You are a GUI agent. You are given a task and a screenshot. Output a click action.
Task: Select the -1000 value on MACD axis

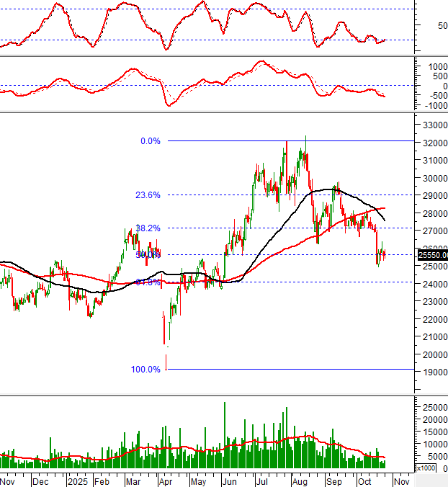click(x=434, y=105)
